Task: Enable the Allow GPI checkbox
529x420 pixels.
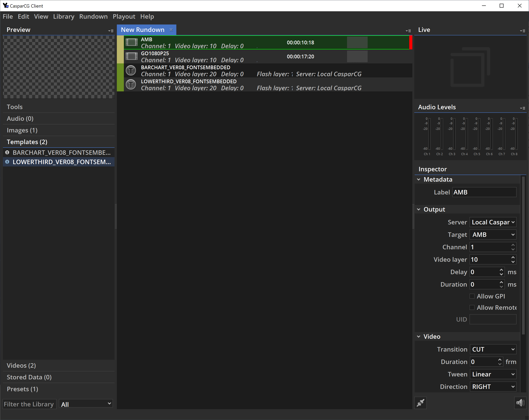Action: pyautogui.click(x=472, y=296)
